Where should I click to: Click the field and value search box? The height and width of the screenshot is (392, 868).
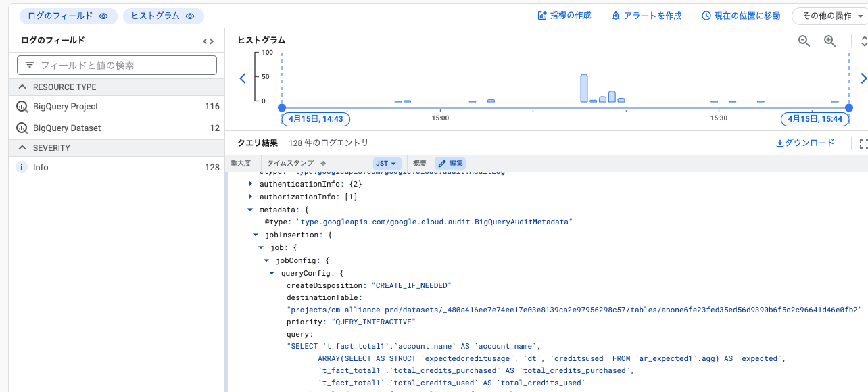(122, 64)
